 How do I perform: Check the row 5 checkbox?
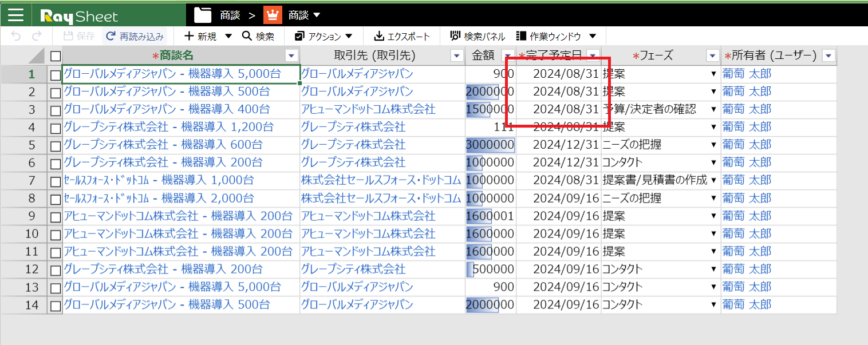click(x=55, y=145)
